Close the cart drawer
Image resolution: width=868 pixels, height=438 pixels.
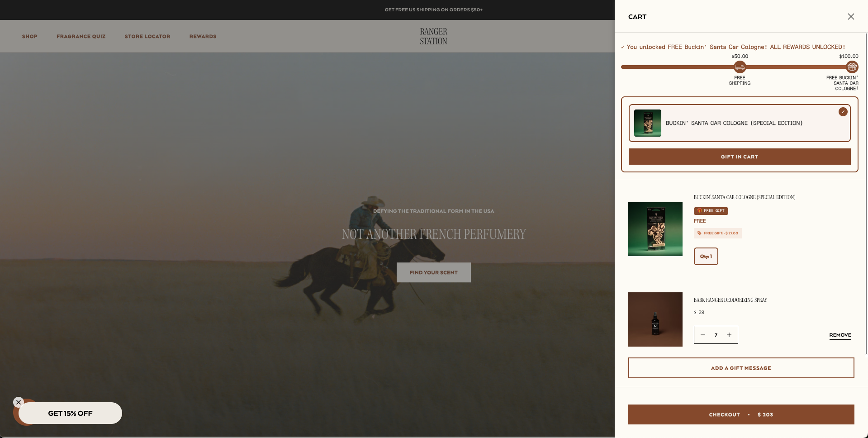click(851, 16)
